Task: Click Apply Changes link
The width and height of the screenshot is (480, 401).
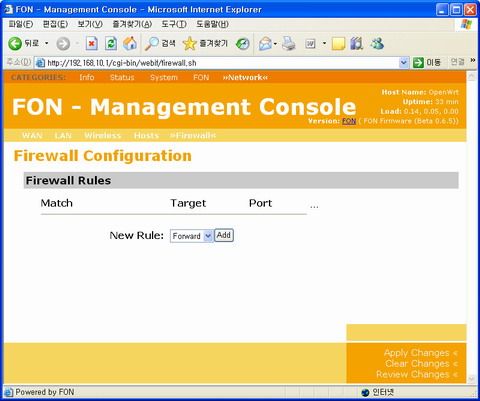Action: point(421,353)
